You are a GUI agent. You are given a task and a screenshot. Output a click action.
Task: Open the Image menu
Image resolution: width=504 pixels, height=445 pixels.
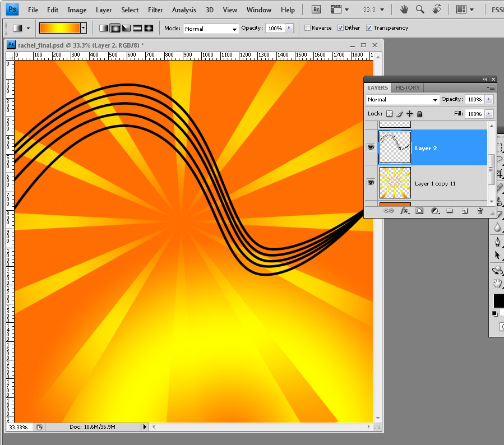tap(77, 10)
